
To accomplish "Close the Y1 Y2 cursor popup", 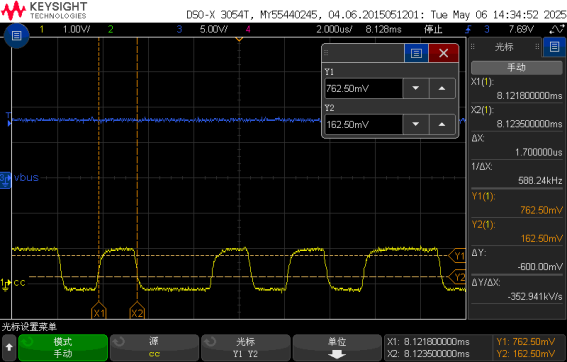I will click(444, 53).
